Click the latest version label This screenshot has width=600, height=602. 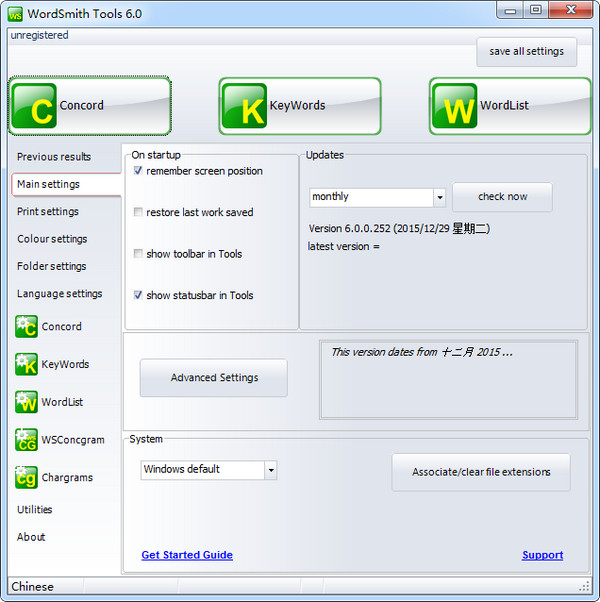(x=344, y=246)
